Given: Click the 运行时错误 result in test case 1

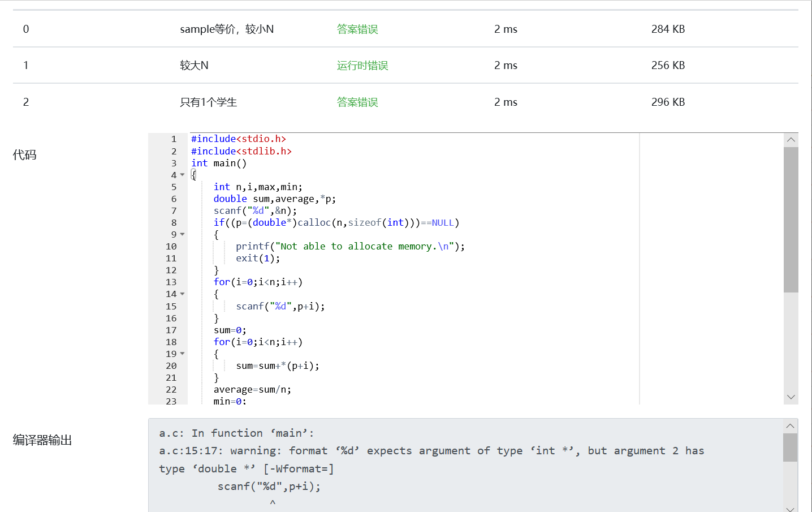Looking at the screenshot, I should click(x=362, y=66).
